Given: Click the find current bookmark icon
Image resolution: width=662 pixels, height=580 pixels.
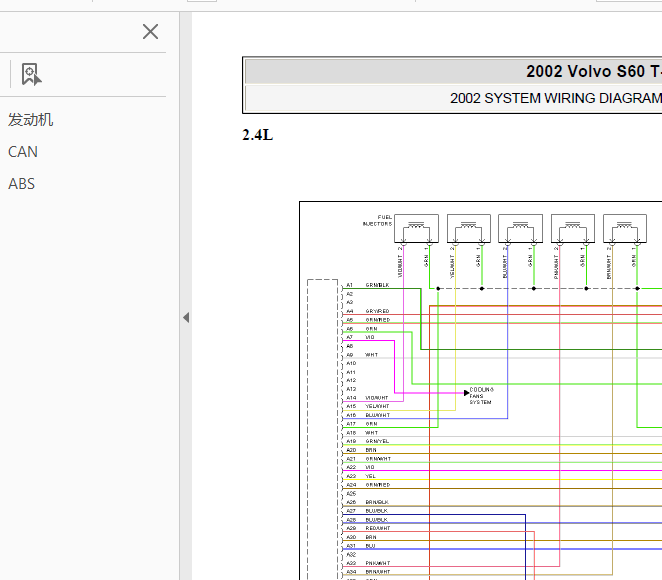Looking at the screenshot, I should [x=31, y=74].
